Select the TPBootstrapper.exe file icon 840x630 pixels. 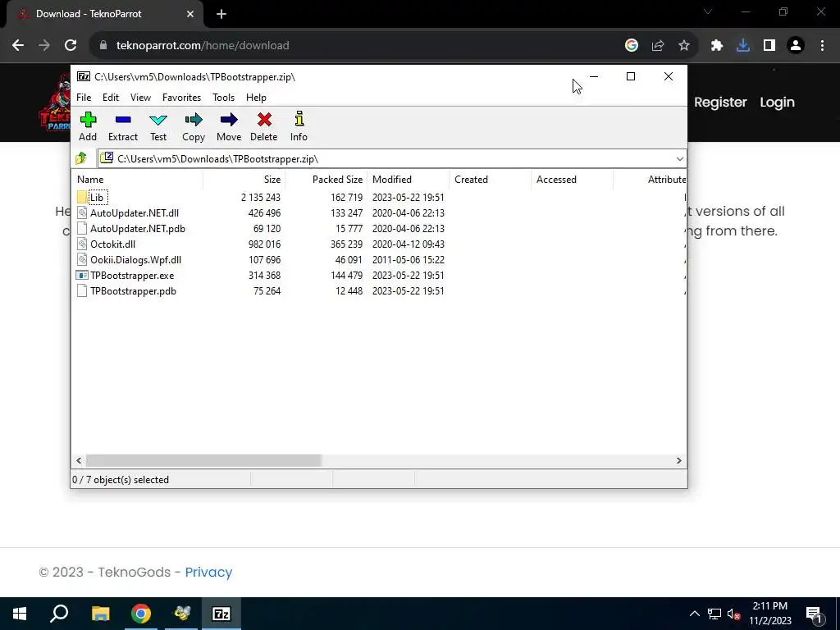click(82, 276)
